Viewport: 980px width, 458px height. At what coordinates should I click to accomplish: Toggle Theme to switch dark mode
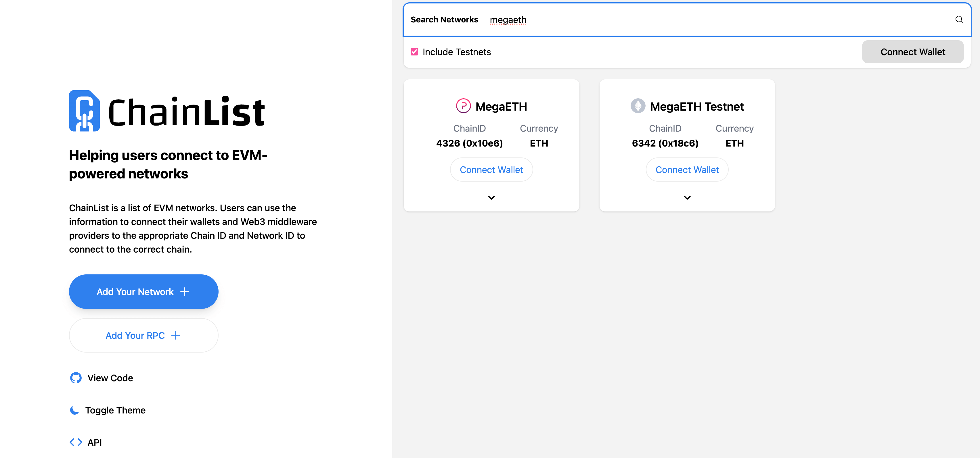[x=115, y=410]
